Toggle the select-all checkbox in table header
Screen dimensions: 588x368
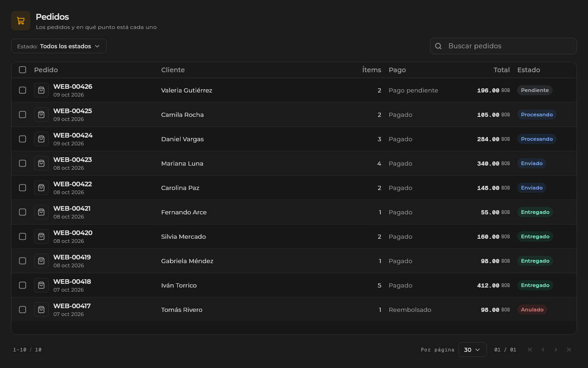point(23,70)
